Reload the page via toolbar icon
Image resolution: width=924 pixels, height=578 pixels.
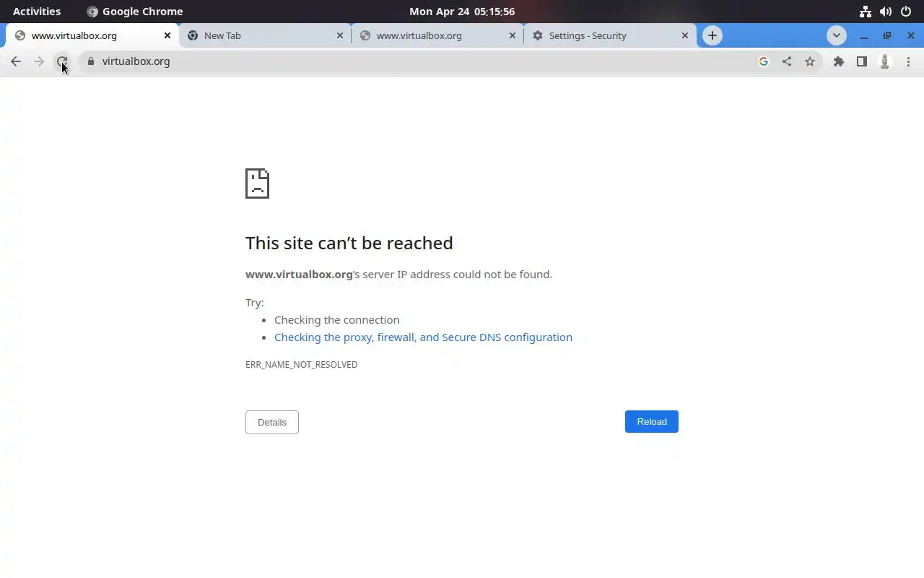click(62, 61)
